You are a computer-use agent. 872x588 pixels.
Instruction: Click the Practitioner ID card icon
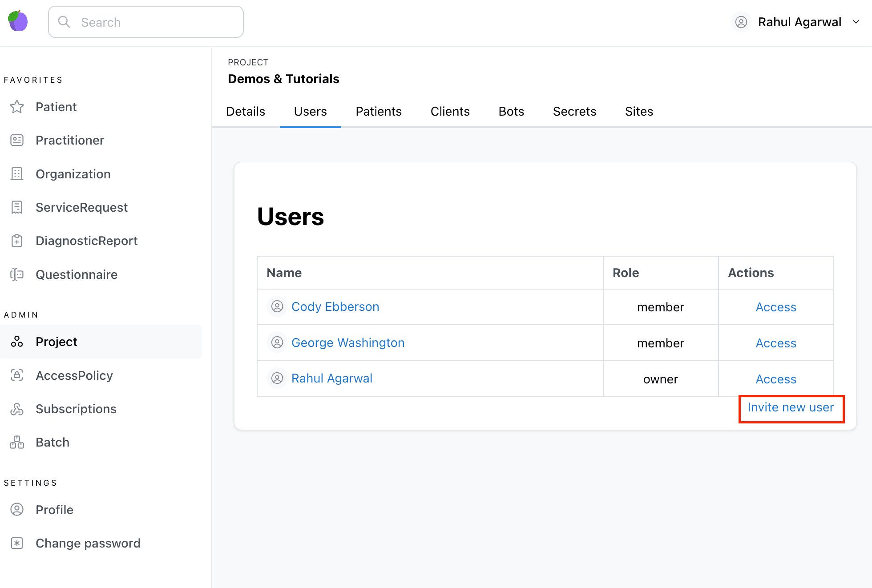coord(17,140)
